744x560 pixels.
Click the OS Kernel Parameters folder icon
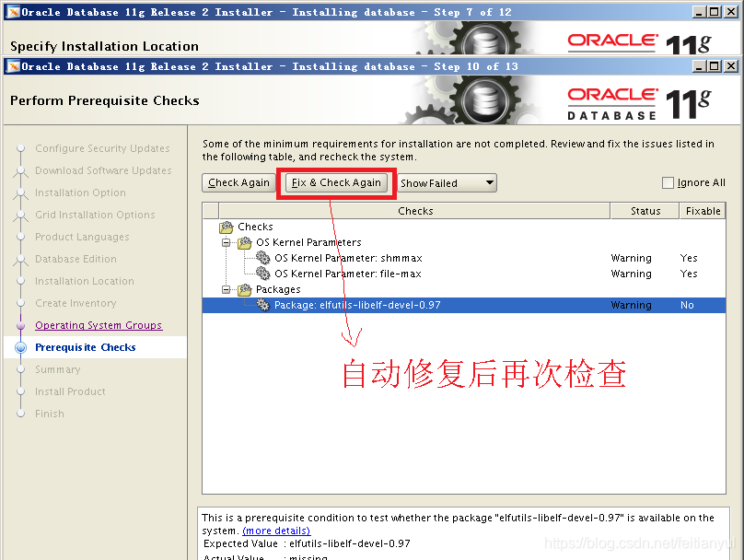tap(245, 243)
